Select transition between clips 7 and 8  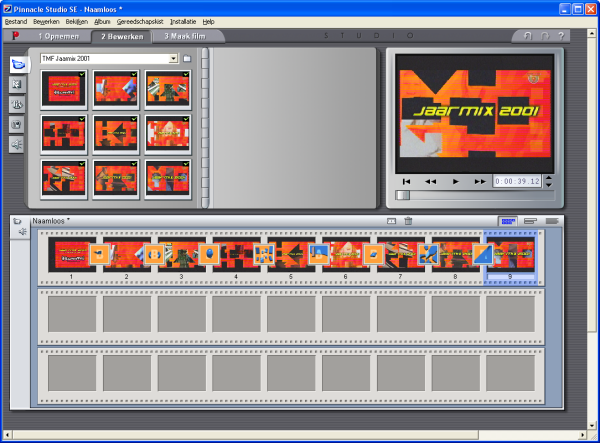point(428,254)
